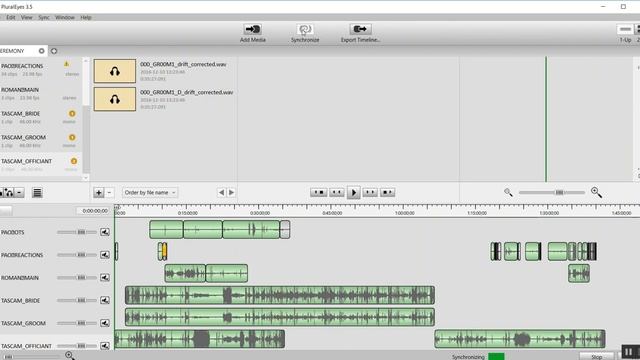
Task: Mute the PAOBREACTIONS track
Action: click(105, 255)
